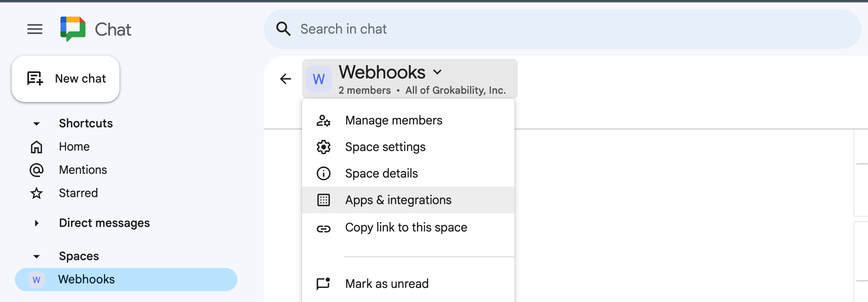Click 'All of Grokability, Inc.' text
The width and height of the screenshot is (868, 302).
(x=456, y=90)
